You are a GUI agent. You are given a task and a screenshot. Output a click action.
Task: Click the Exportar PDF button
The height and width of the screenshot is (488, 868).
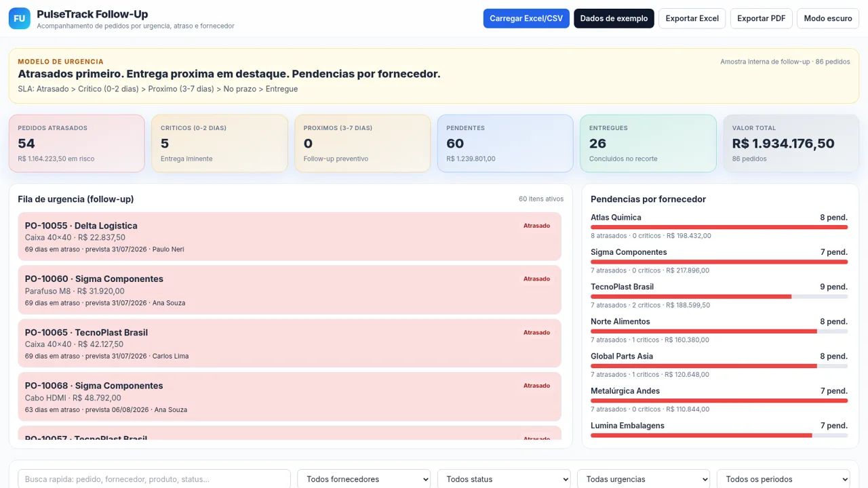761,18
